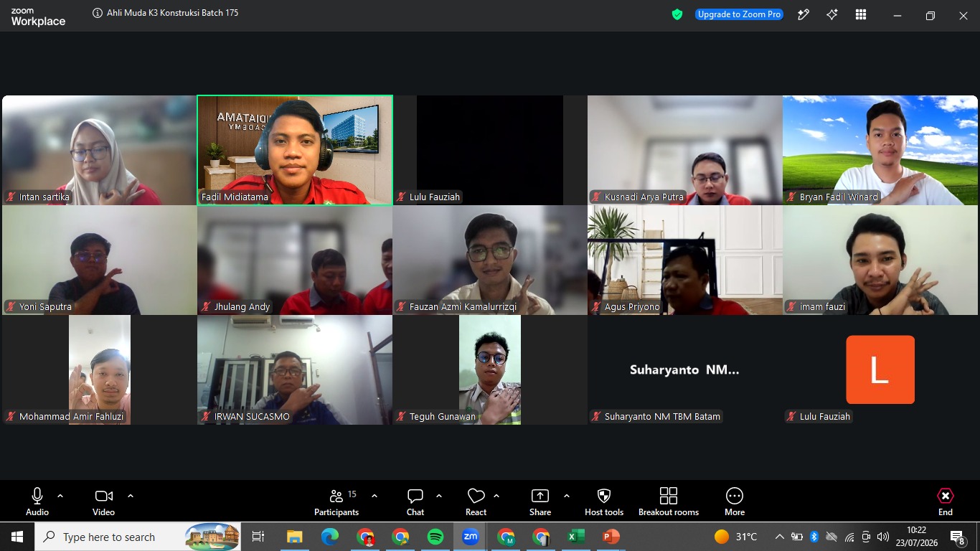Expand the Chat options arrow

click(x=439, y=496)
